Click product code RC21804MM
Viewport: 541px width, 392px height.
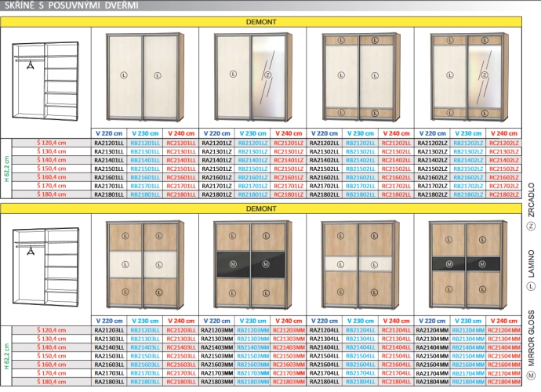tap(504, 382)
